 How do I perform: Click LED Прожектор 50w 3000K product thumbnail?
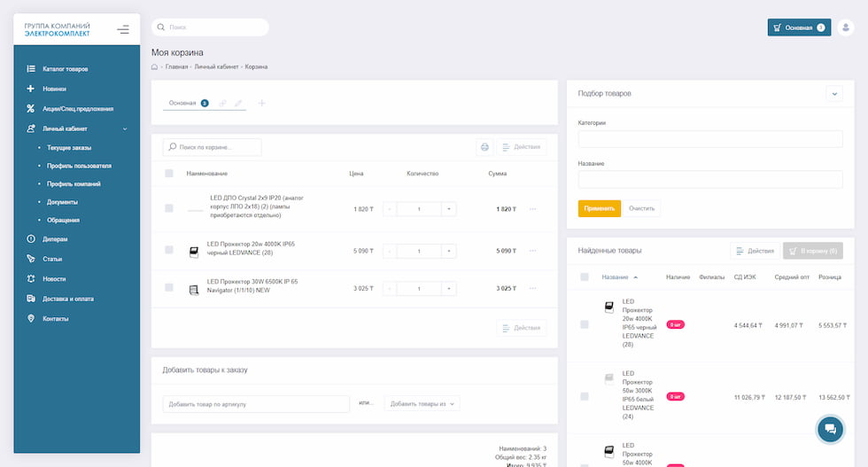(x=609, y=379)
